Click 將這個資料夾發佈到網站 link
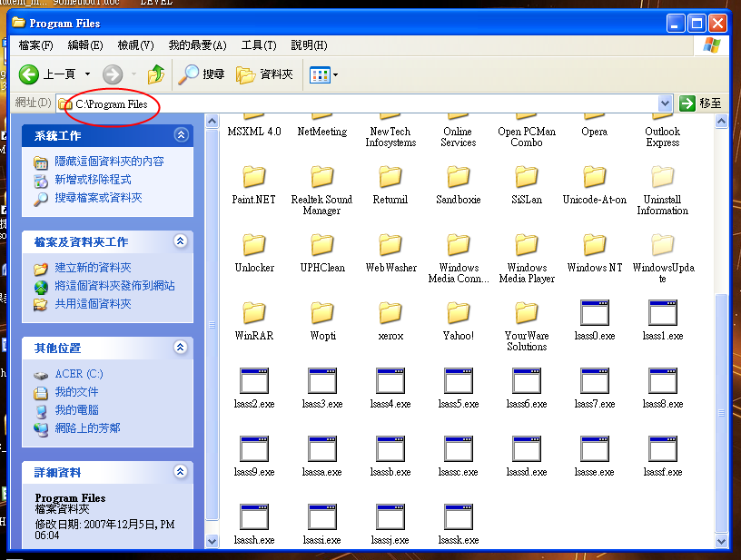The height and width of the screenshot is (560, 741). 114,286
